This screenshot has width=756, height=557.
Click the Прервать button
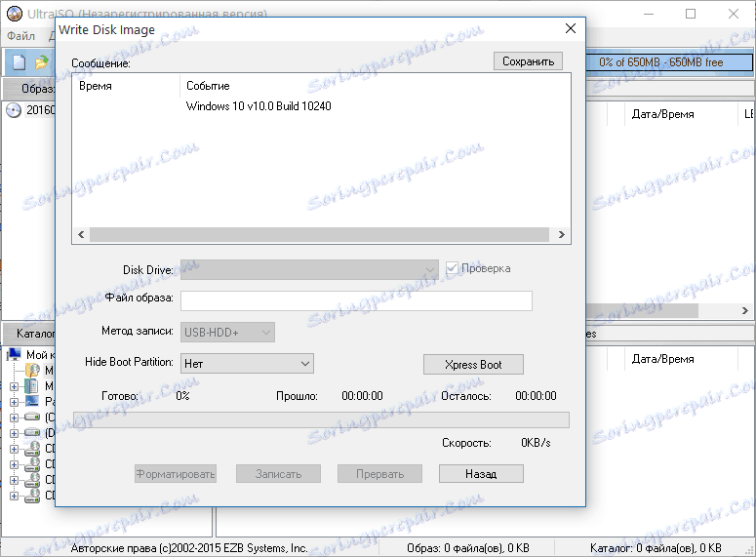coord(379,474)
